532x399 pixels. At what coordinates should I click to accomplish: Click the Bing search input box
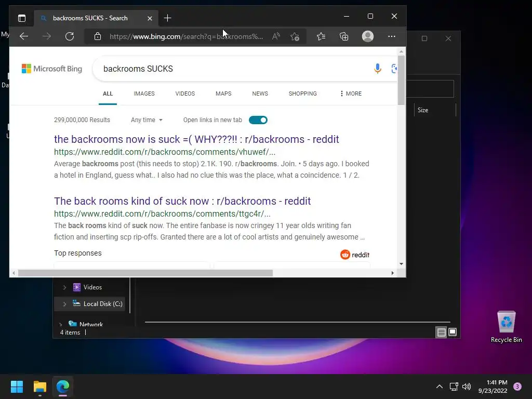coord(234,69)
